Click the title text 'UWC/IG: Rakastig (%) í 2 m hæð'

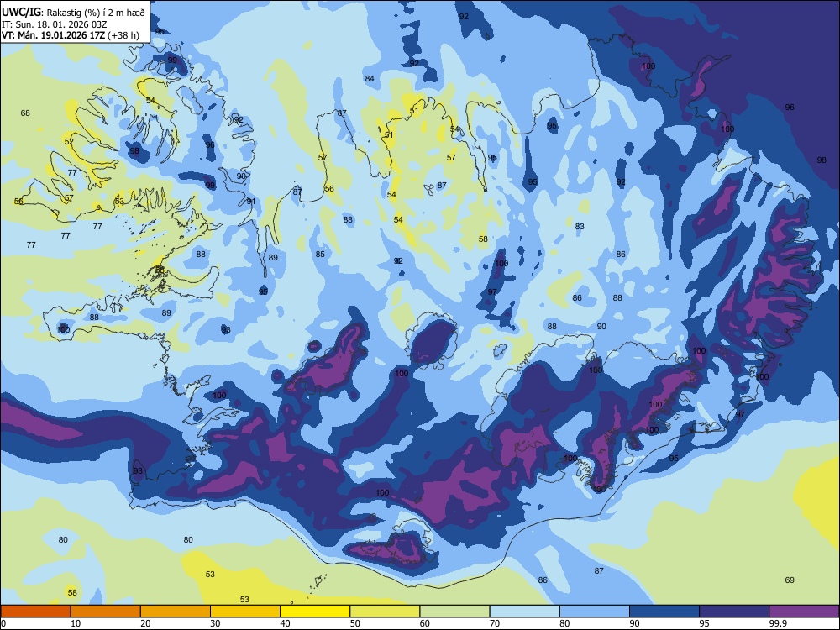click(x=73, y=12)
